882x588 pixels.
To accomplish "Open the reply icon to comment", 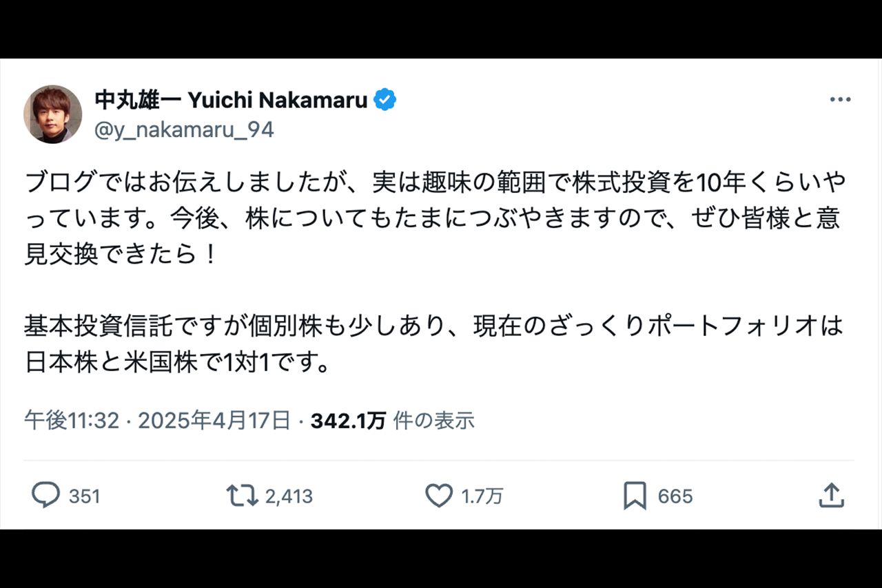I will click(44, 496).
